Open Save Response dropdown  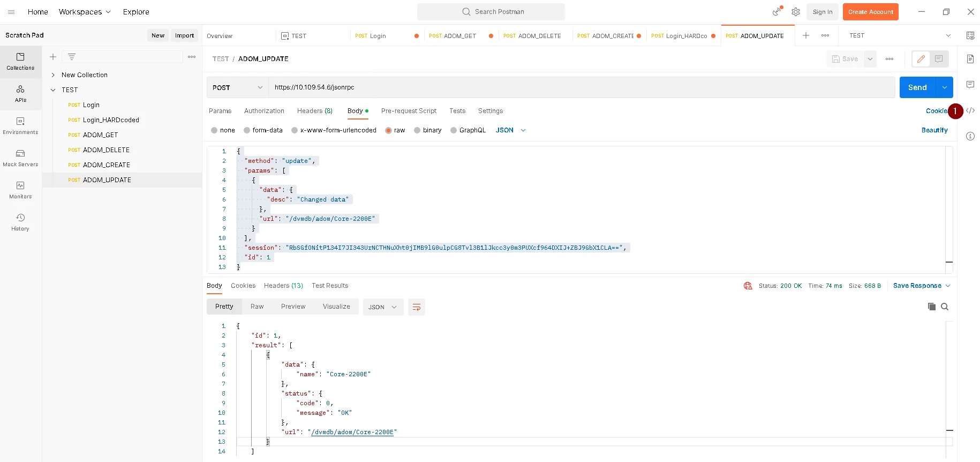(x=922, y=286)
